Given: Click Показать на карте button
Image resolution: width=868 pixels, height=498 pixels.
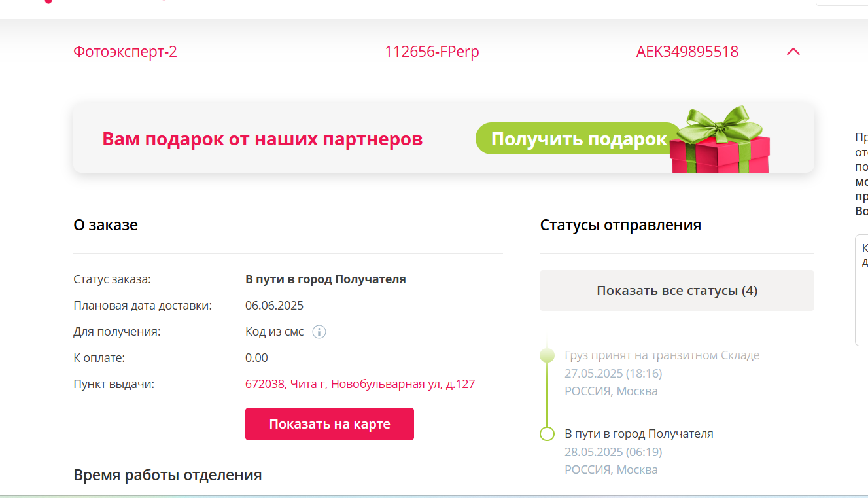Looking at the screenshot, I should tap(330, 424).
